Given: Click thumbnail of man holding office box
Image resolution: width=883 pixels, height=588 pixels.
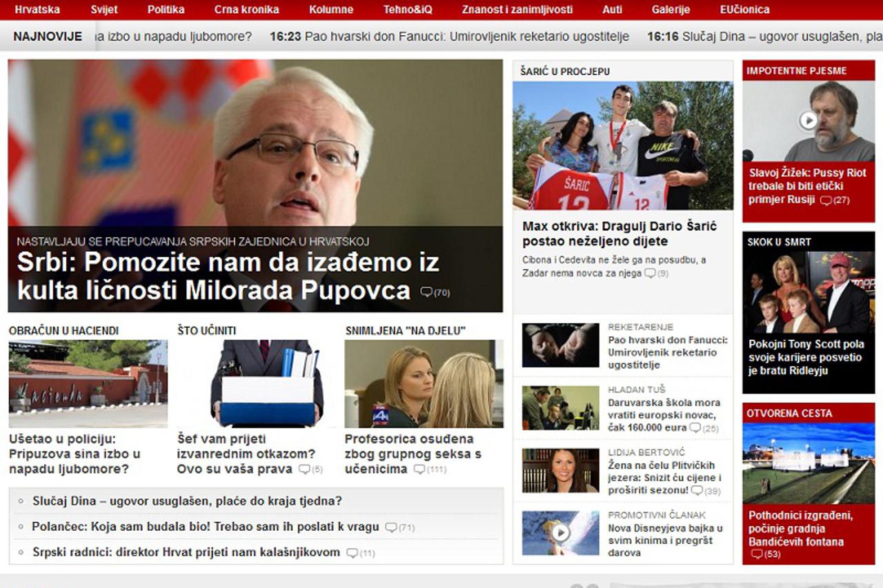Looking at the screenshot, I should pos(257,384).
